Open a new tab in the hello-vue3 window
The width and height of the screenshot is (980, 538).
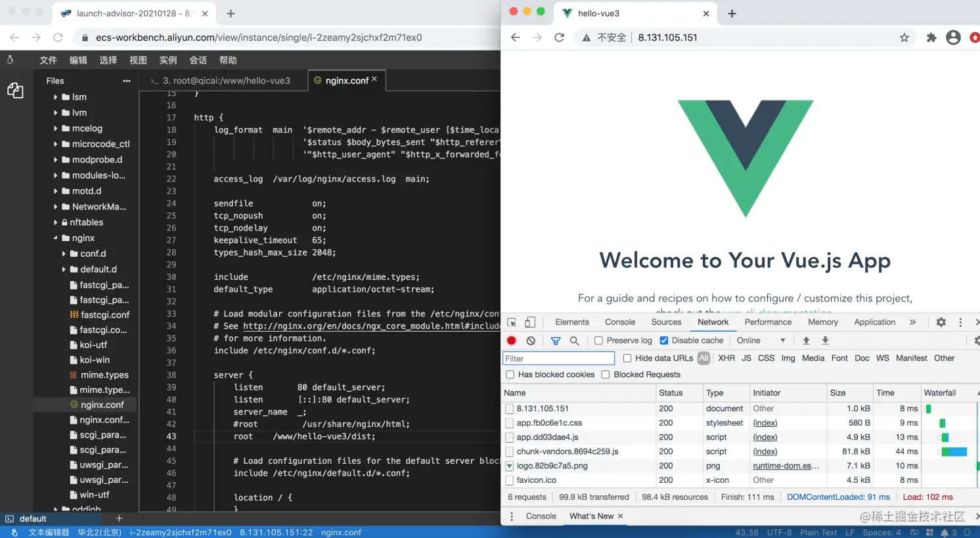tap(732, 13)
